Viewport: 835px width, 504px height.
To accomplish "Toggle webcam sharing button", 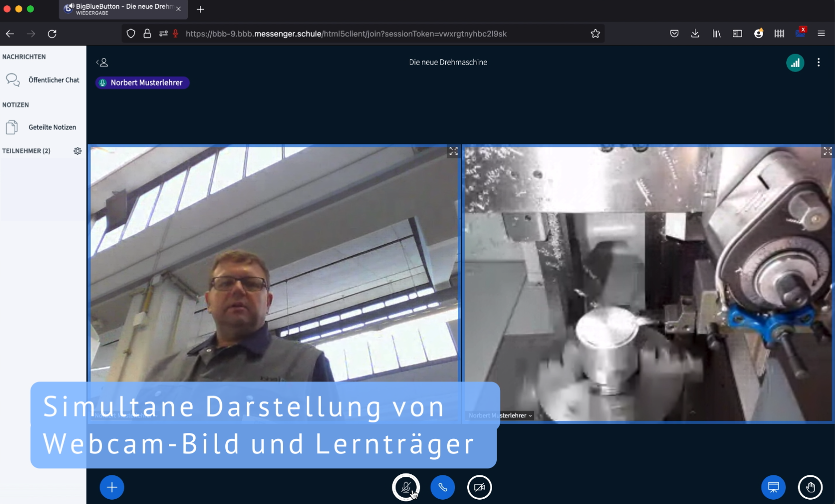I will [479, 487].
